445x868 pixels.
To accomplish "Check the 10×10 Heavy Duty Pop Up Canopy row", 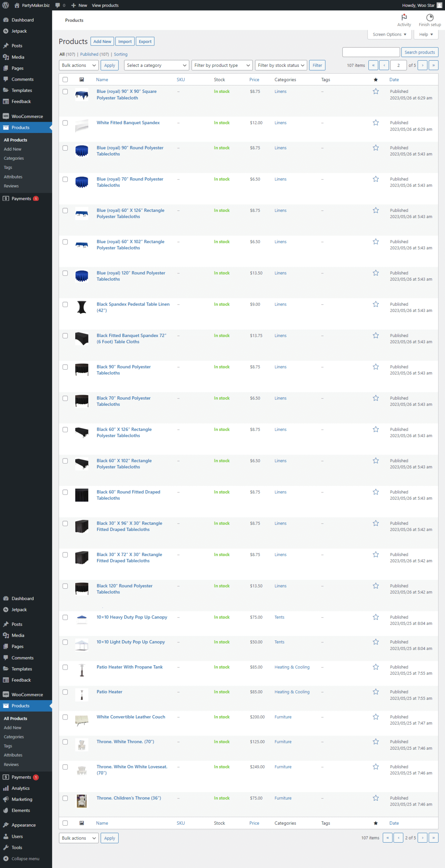I will pos(65,617).
